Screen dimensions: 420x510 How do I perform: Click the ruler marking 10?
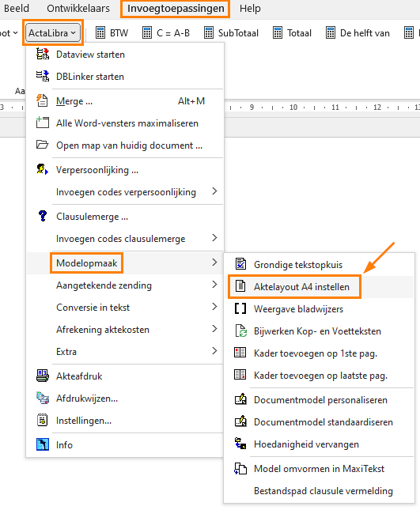pos(293,107)
